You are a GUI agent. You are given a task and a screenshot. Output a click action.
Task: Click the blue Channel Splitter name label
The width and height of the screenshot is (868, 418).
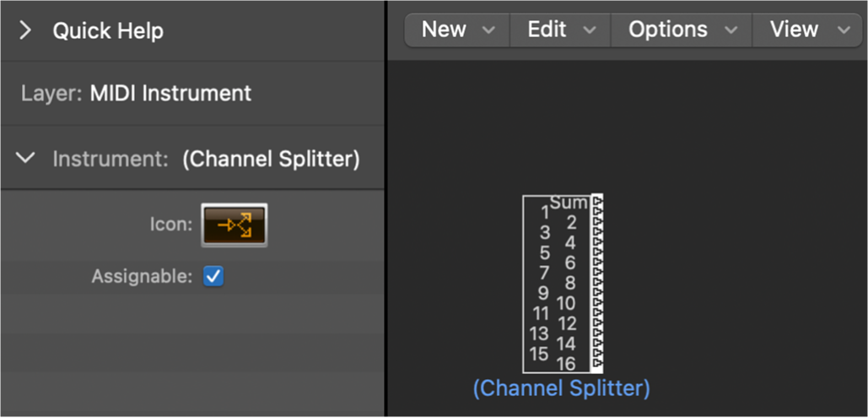tap(561, 388)
